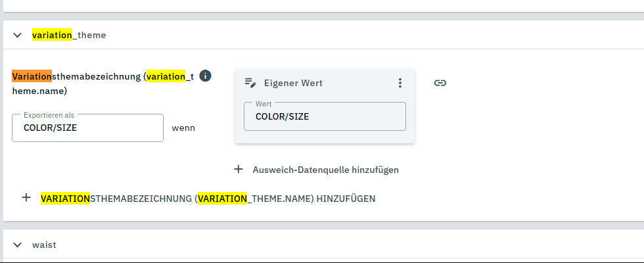The width and height of the screenshot is (644, 263).
Task: Expand the waist section chevron
Action: click(x=18, y=245)
